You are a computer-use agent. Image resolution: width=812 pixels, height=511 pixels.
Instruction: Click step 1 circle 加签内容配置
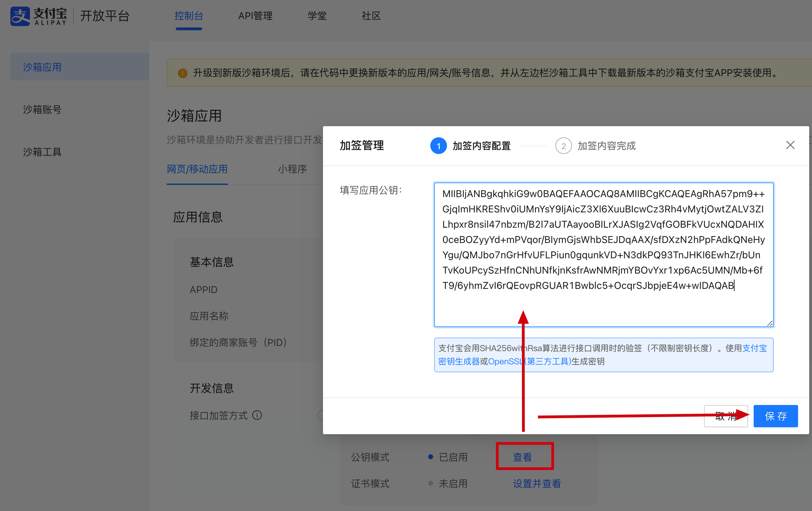438,146
